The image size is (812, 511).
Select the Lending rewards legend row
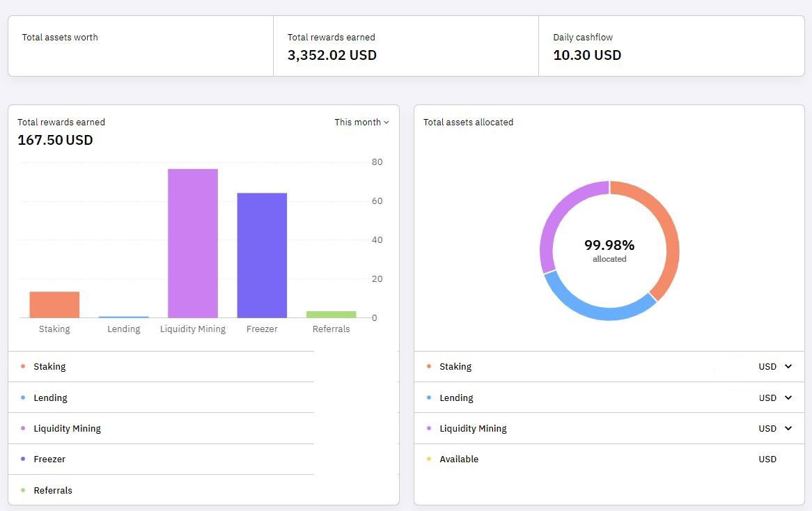click(x=161, y=398)
